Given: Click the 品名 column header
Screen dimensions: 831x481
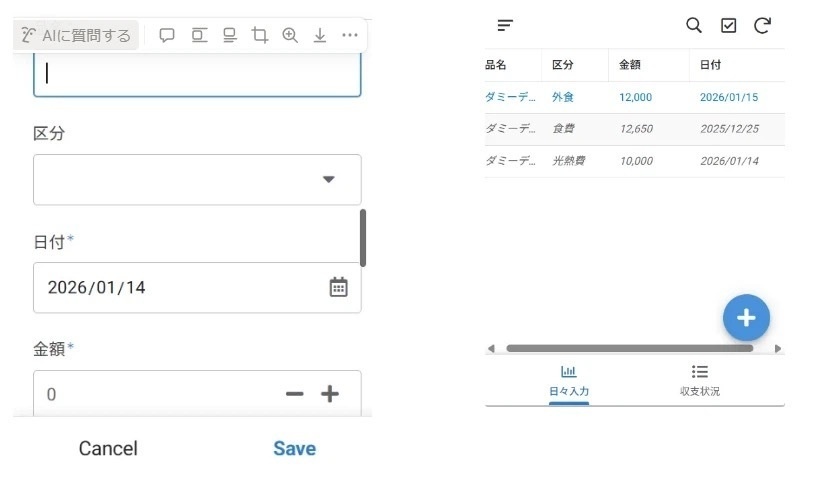Looking at the screenshot, I should tap(496, 65).
